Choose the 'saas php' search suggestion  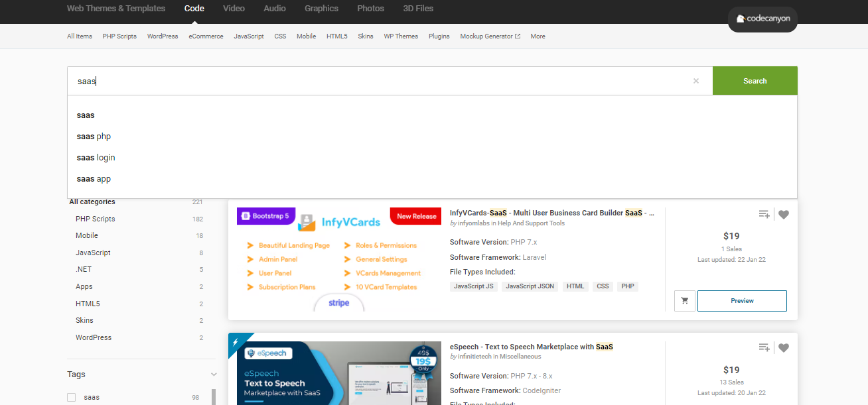[94, 137]
